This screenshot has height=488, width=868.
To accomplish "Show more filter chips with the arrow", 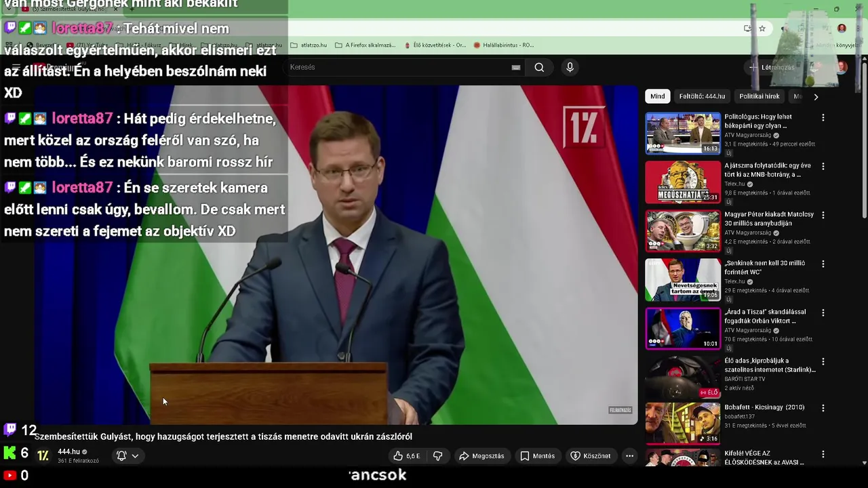I will [x=816, y=96].
